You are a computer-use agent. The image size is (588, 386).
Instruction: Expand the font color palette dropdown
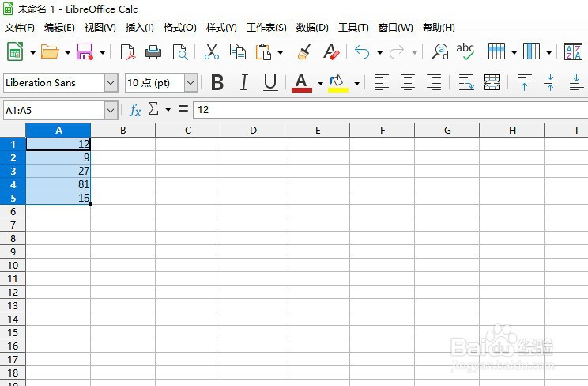tap(320, 83)
